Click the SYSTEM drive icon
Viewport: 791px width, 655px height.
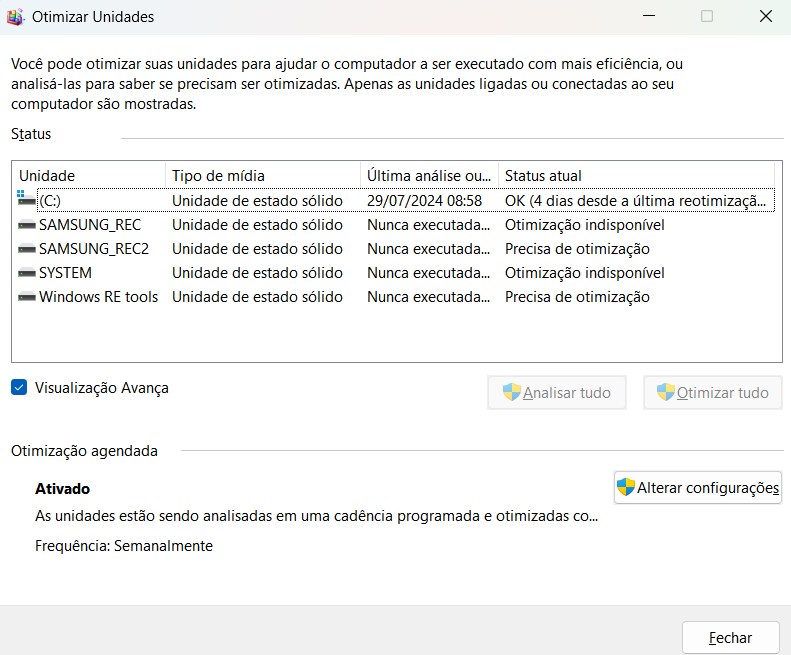[x=27, y=273]
